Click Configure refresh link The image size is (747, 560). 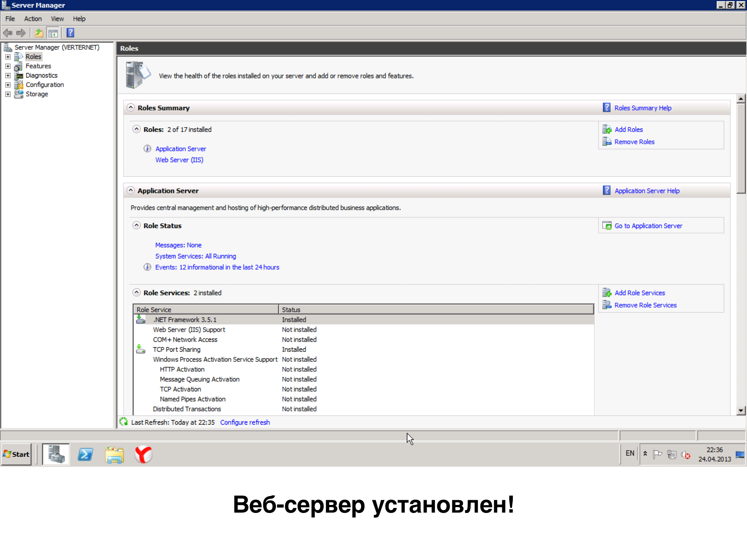tap(245, 422)
